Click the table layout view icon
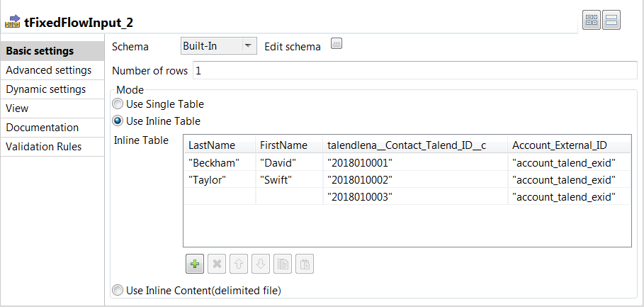The image size is (644, 307). (x=592, y=21)
